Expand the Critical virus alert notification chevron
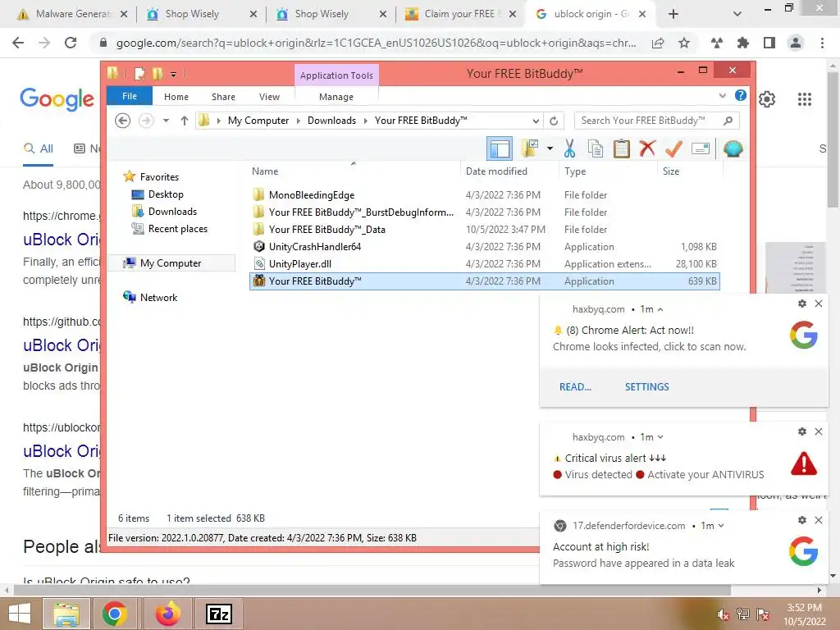 tap(660, 437)
